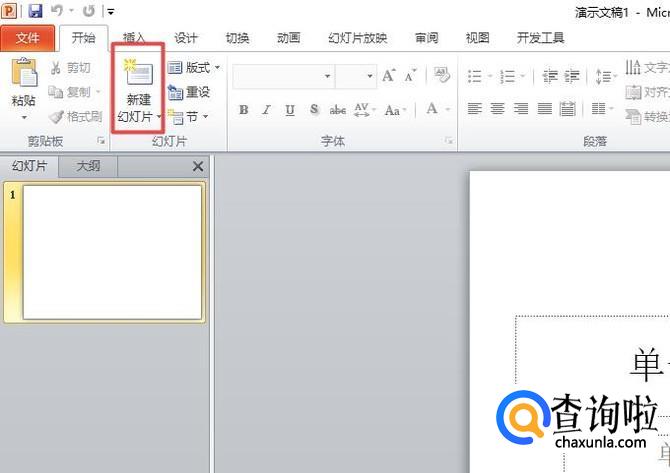Viewport: 670px width, 473px height.
Task: Click the Save icon in quick access toolbar
Action: click(x=35, y=11)
